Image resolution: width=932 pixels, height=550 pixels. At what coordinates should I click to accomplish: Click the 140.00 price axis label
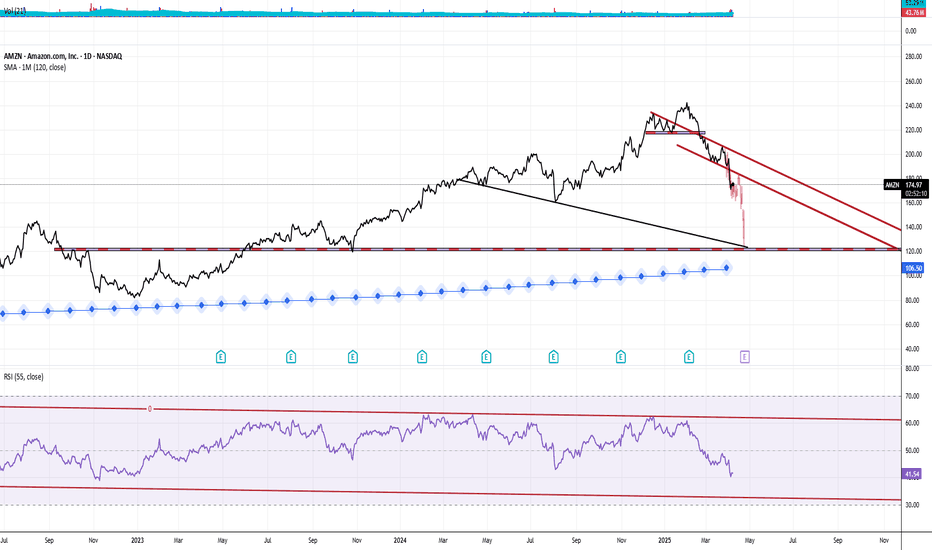tap(914, 227)
